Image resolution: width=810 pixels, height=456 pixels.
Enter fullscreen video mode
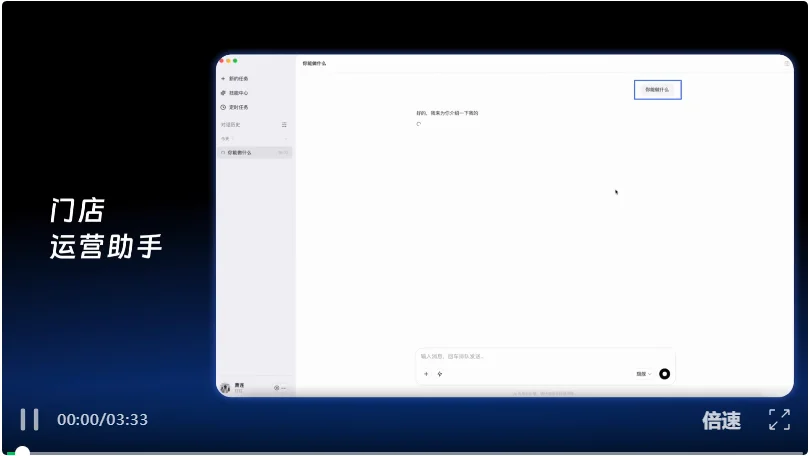coord(779,420)
